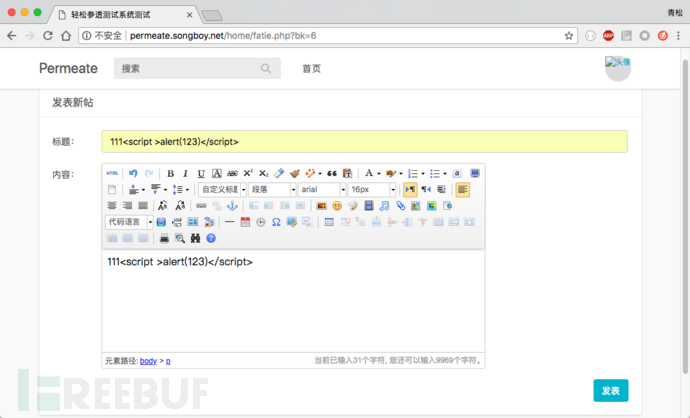This screenshot has height=418, width=690.
Task: Apply superscript formatting
Action: [248, 173]
